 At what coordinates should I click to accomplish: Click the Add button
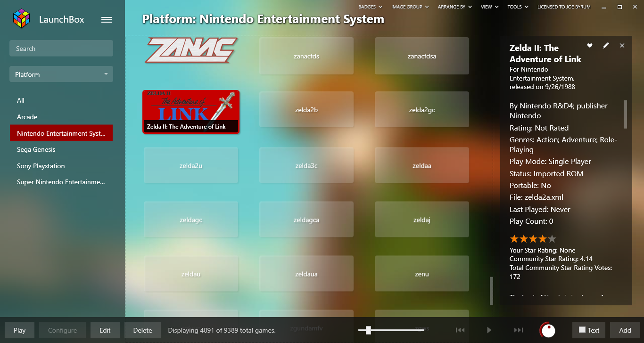pyautogui.click(x=625, y=330)
